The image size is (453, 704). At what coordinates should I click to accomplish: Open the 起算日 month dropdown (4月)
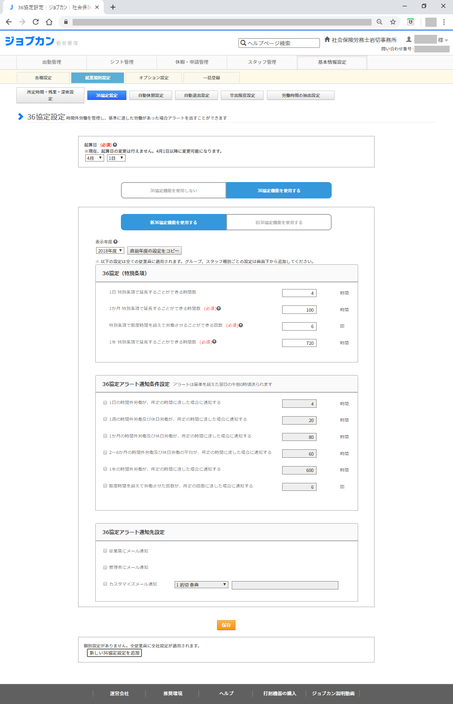[94, 158]
